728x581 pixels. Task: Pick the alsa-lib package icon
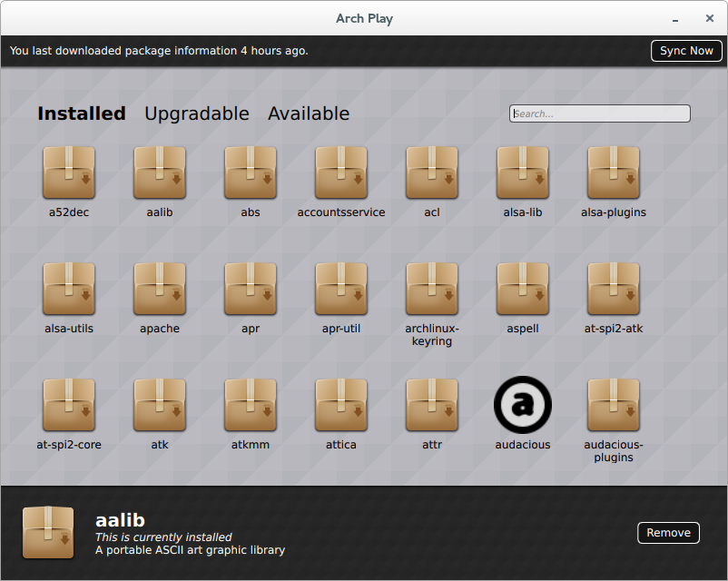pyautogui.click(x=523, y=172)
